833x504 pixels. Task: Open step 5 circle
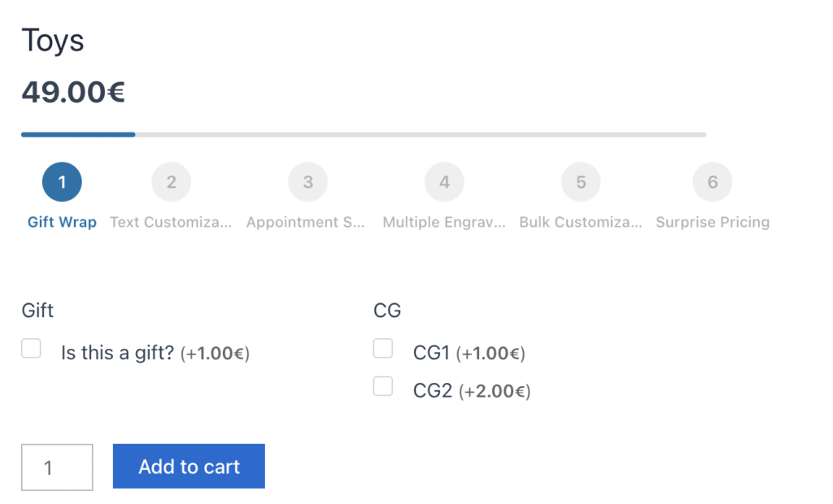581,182
